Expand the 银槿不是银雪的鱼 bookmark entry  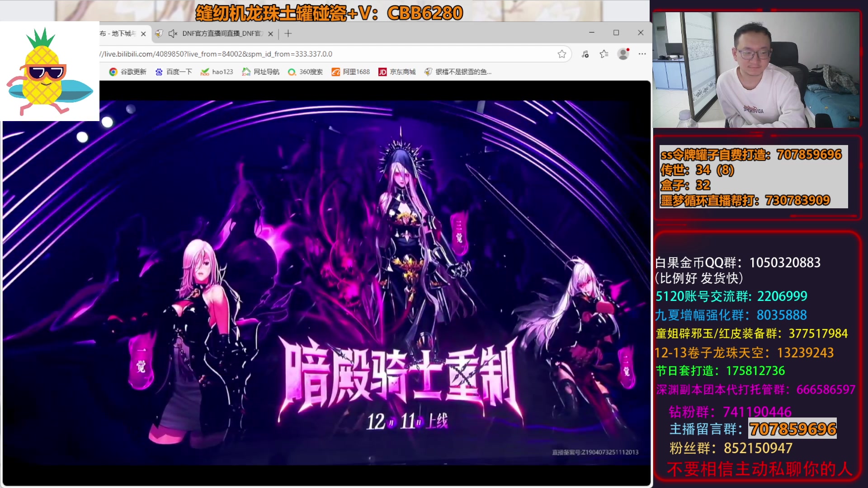coord(458,71)
